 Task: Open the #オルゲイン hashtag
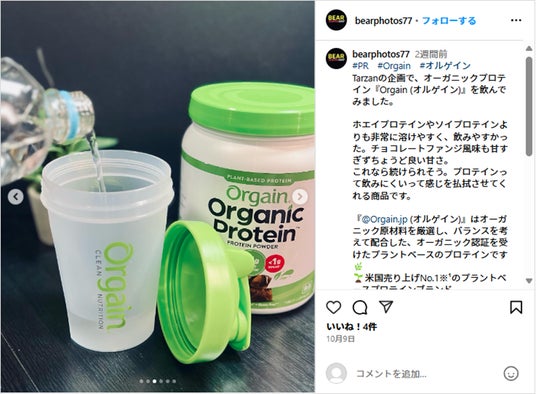445,66
